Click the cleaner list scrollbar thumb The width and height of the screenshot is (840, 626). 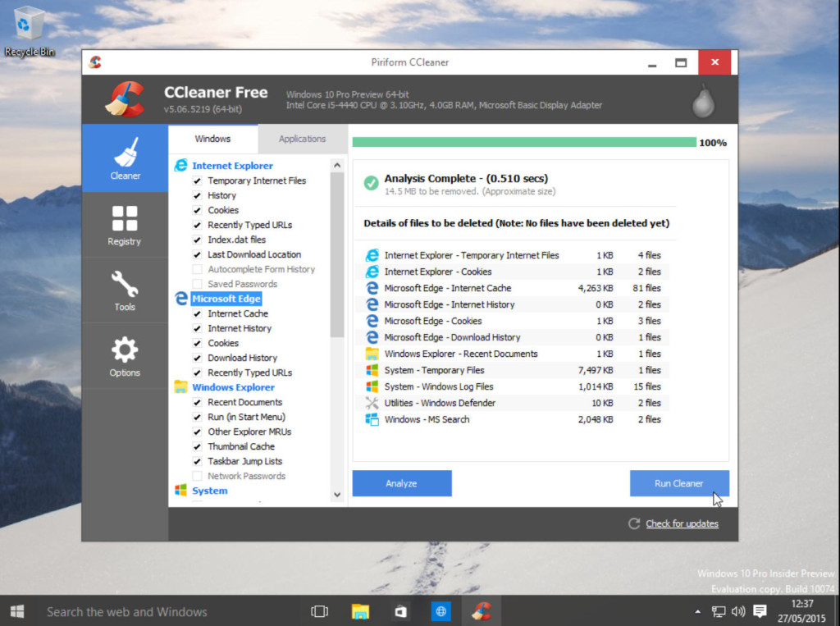click(x=337, y=254)
